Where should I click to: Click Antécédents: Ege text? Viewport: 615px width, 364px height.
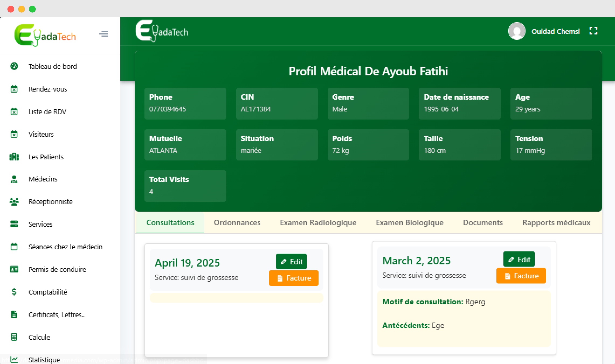(x=413, y=325)
